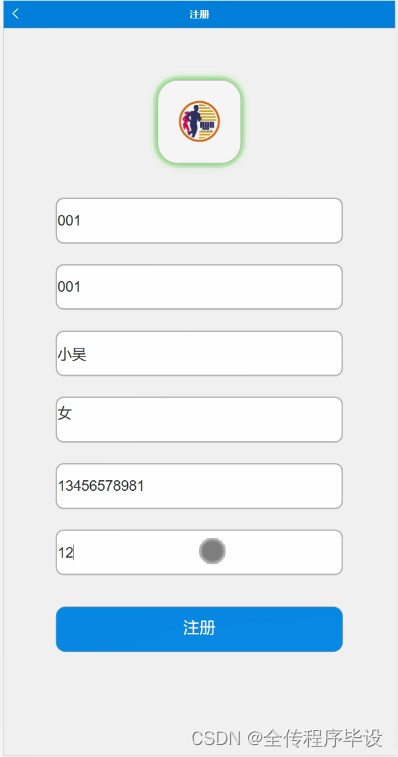This screenshot has height=757, width=398.
Task: Click the empty gray area below the 注册 button
Action: (199, 690)
